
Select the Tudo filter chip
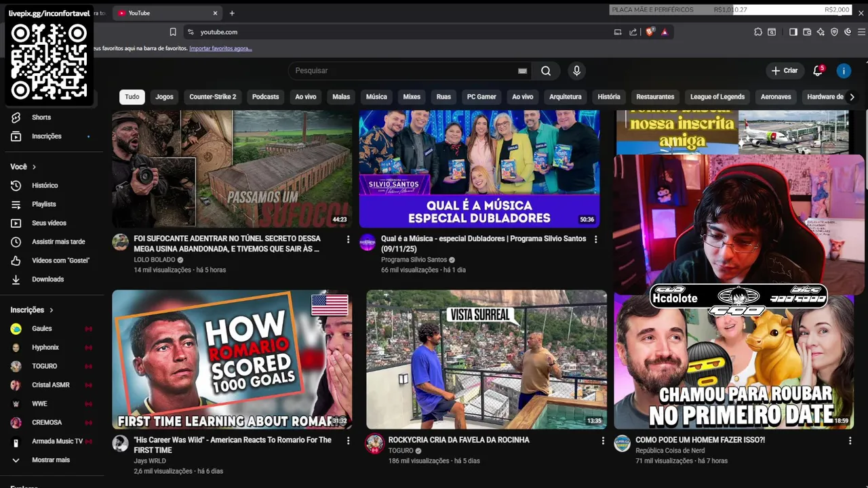132,97
